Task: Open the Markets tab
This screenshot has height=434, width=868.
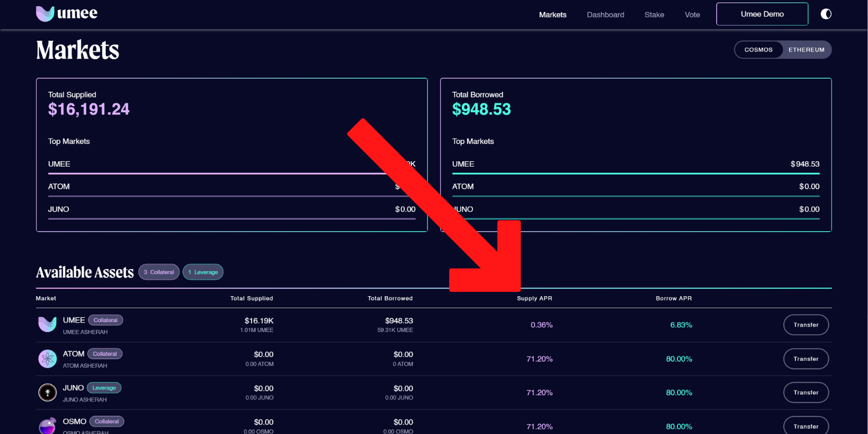Action: click(552, 15)
